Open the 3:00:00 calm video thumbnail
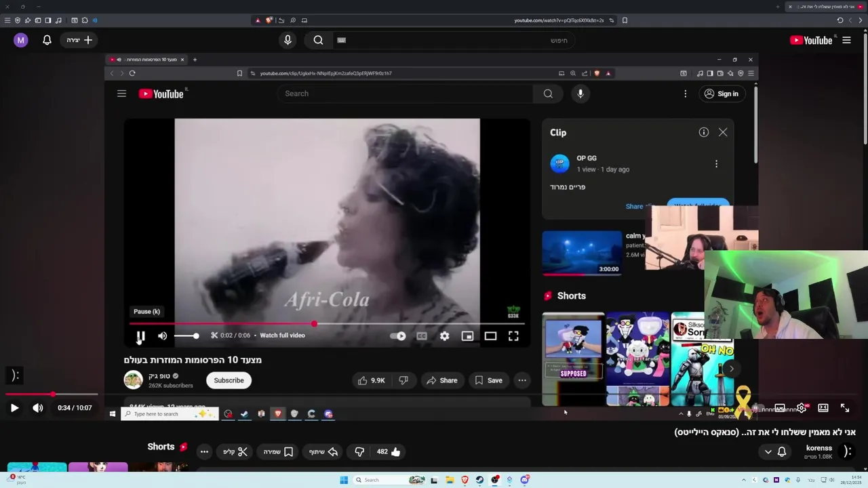Screen dimensions: 868x488 click(x=582, y=253)
